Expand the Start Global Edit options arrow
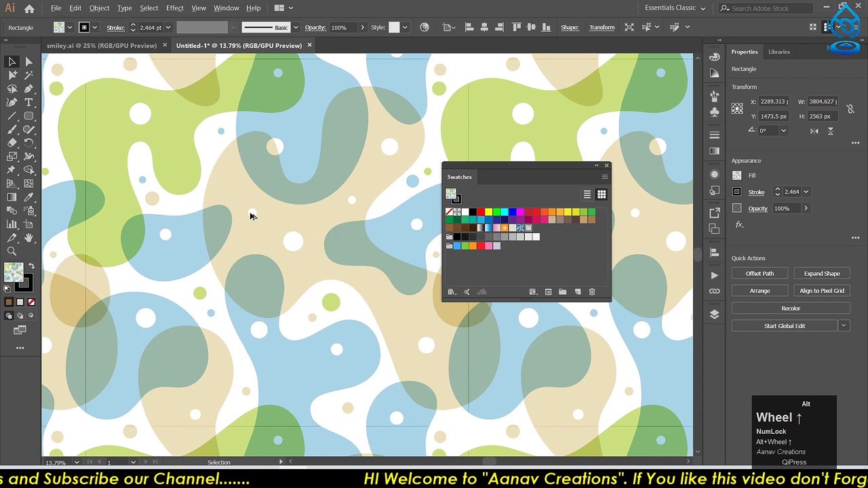This screenshot has height=488, width=868. click(x=844, y=326)
